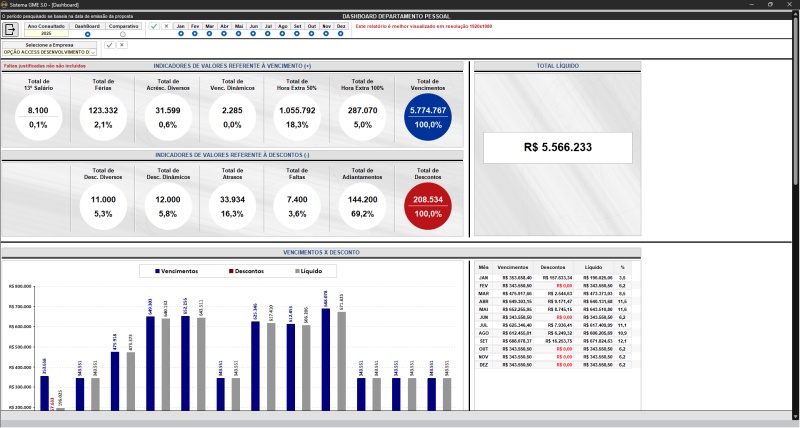Viewport: 800px width, 428px height.
Task: Click X cancel icon beside month selectors
Action: pos(165,26)
